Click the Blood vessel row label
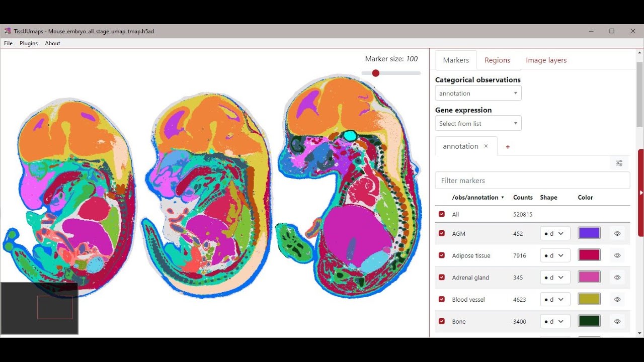The image size is (644, 362). [468, 300]
